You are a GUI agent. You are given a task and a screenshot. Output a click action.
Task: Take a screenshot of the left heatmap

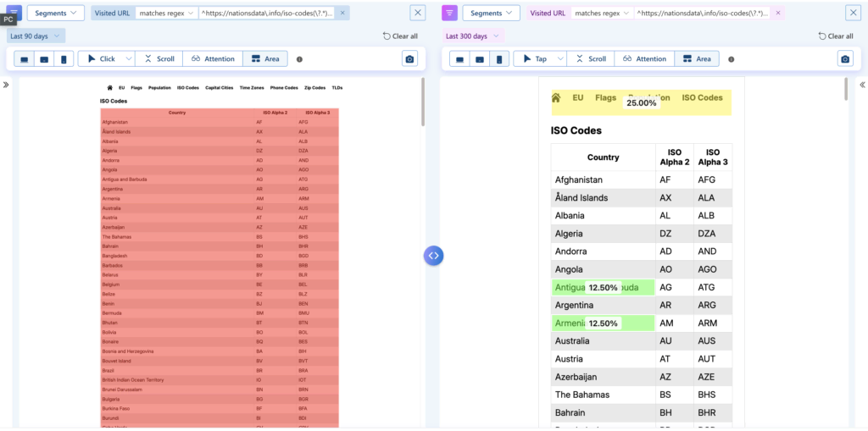tap(410, 59)
